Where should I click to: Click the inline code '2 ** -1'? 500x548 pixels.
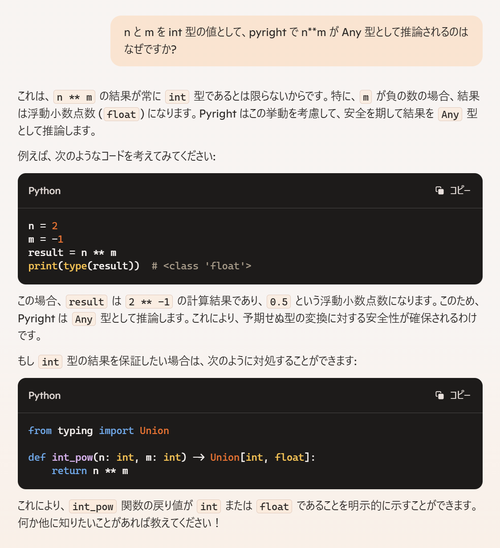[149, 302]
